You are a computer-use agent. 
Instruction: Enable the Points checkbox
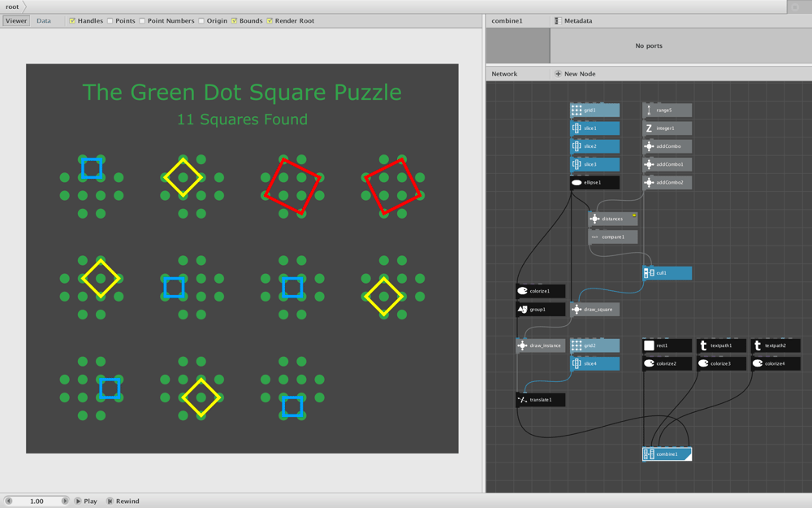(x=110, y=21)
